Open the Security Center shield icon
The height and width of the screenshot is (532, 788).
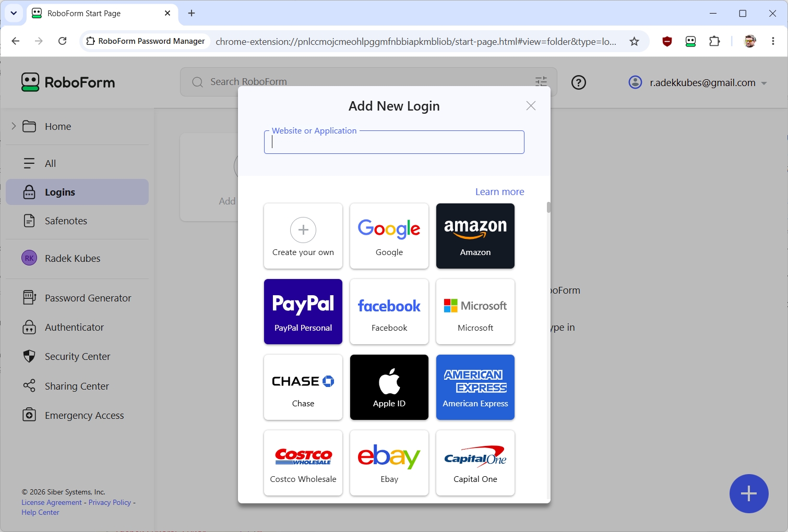(29, 356)
